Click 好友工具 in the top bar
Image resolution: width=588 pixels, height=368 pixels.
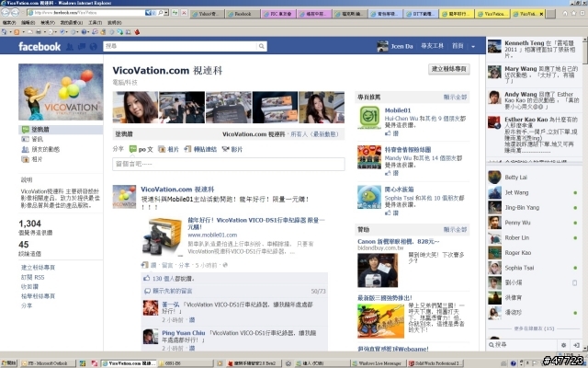coord(432,46)
